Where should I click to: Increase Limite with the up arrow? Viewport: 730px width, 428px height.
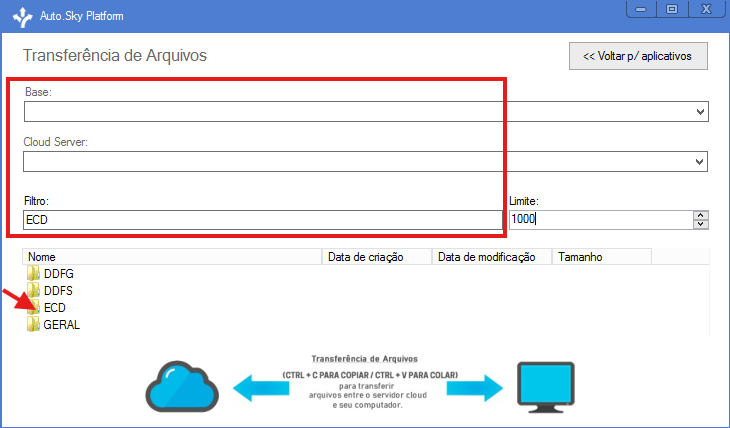701,215
